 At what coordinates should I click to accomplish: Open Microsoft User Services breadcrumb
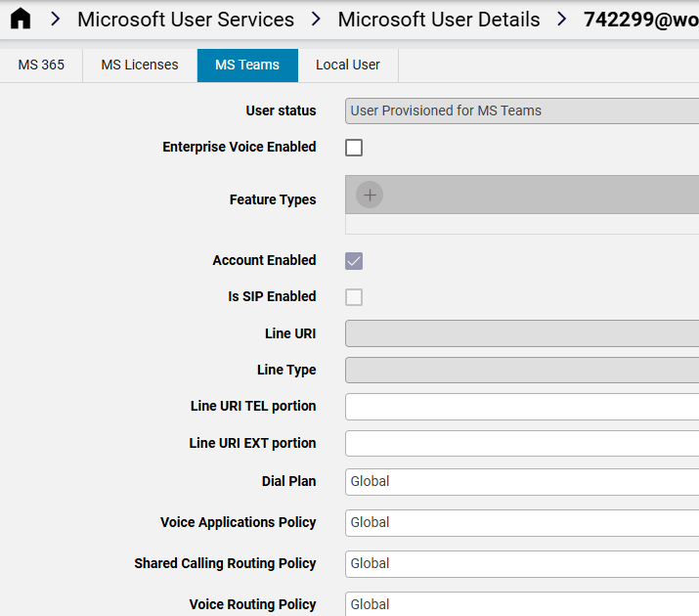tap(186, 20)
